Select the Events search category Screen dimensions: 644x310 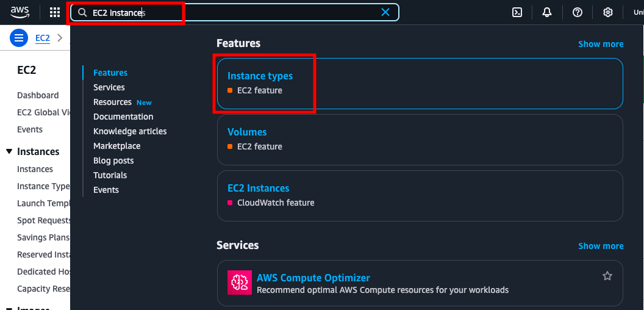click(x=106, y=190)
